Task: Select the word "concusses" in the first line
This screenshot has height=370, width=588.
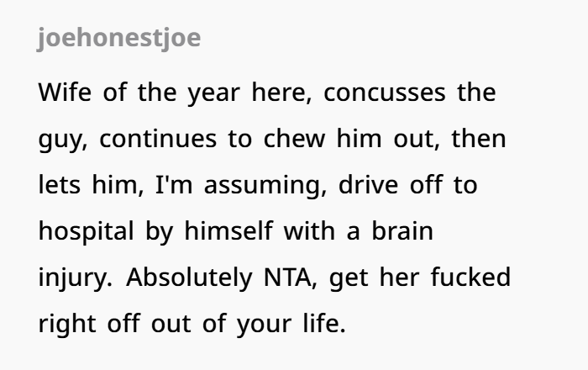Action: coord(385,93)
